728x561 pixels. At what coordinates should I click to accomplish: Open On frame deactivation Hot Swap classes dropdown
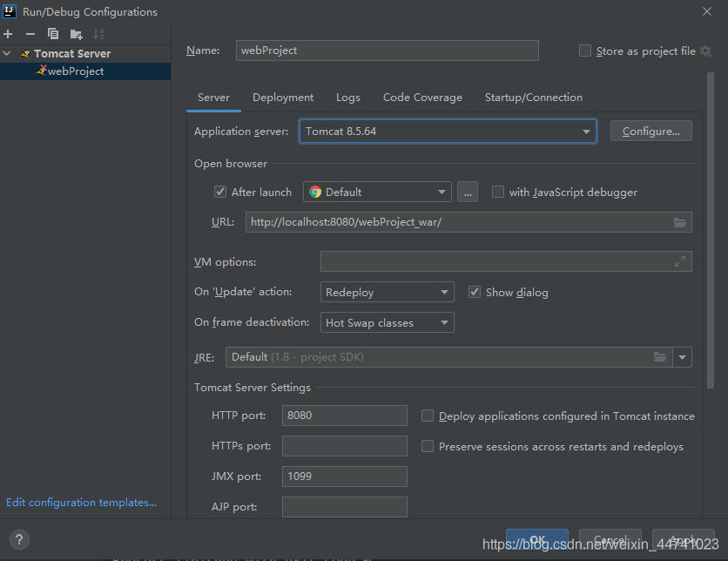click(x=388, y=323)
